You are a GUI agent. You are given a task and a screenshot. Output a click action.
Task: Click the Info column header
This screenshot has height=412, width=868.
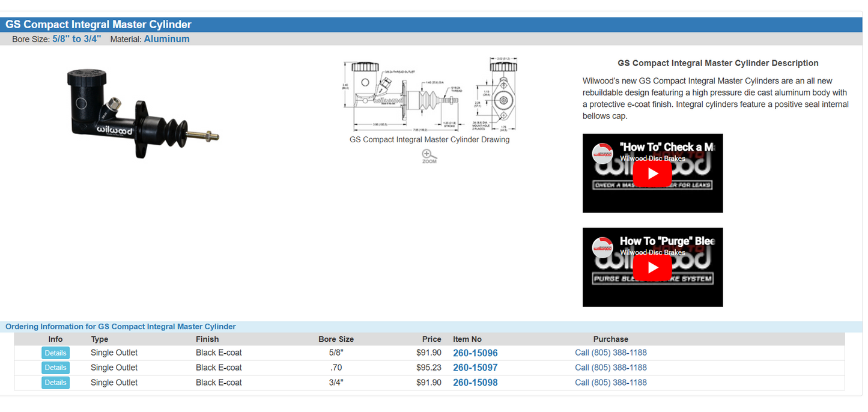click(55, 339)
